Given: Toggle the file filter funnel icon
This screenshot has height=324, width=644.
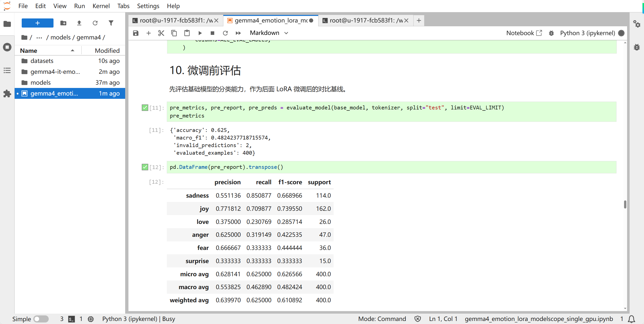Looking at the screenshot, I should point(111,23).
